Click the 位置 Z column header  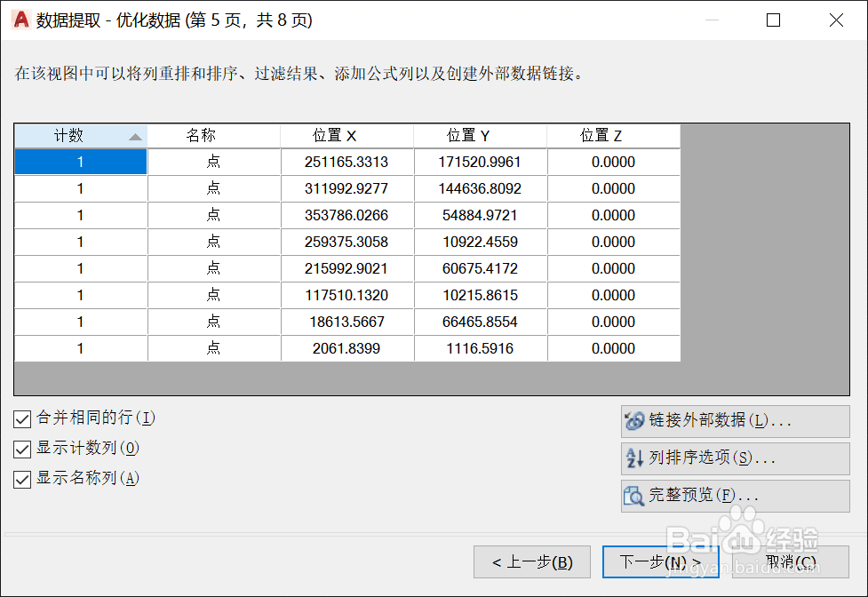[x=614, y=136]
